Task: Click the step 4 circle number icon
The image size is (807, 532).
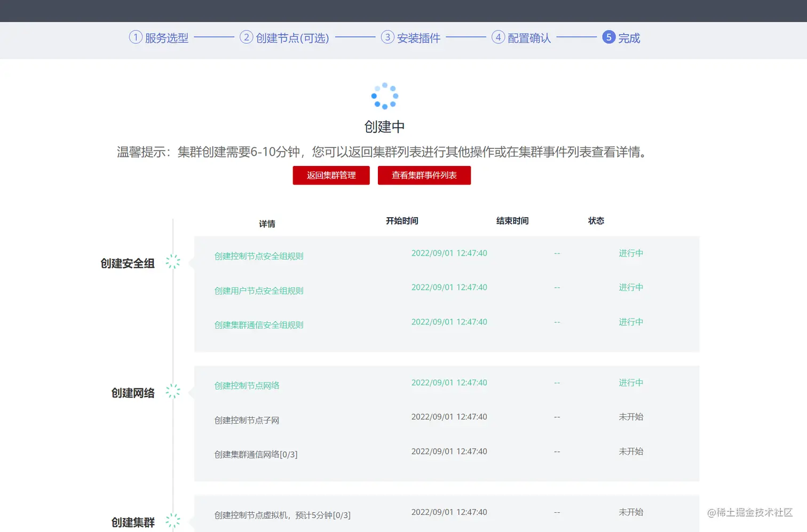Action: tap(498, 37)
